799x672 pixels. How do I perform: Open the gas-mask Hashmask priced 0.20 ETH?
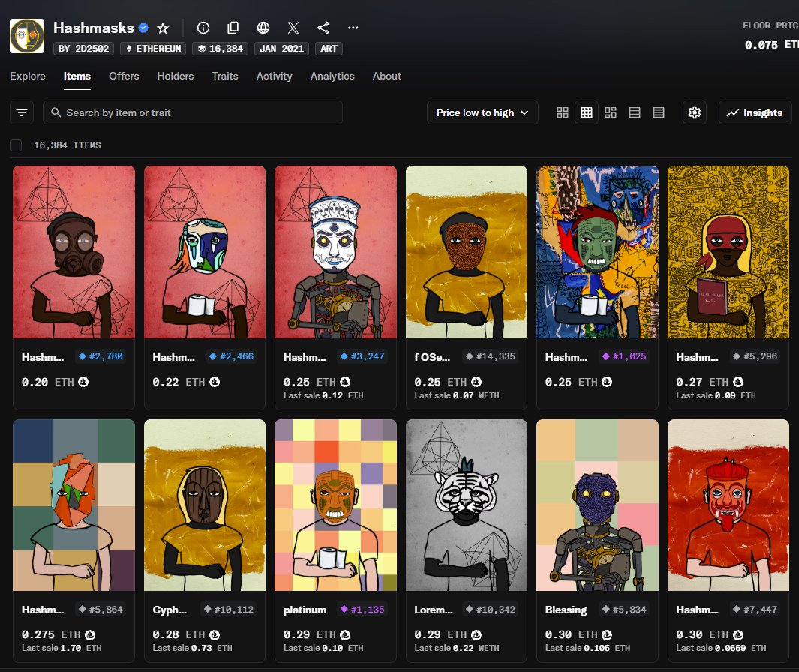[x=74, y=252]
